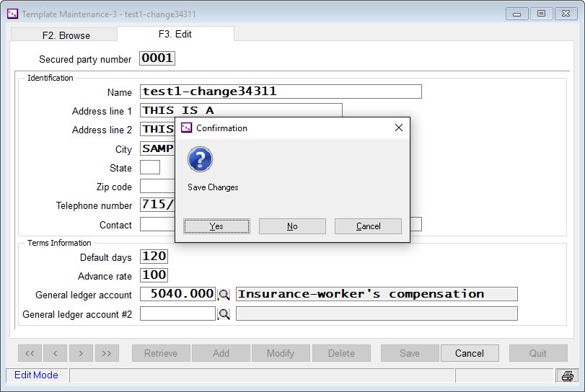Viewport: 585px width, 392px height.
Task: Select the Advance rate field
Action: (154, 275)
